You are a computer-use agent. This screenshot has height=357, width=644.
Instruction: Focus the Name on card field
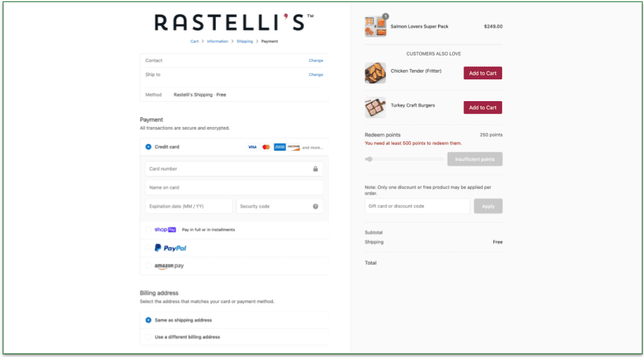point(234,187)
